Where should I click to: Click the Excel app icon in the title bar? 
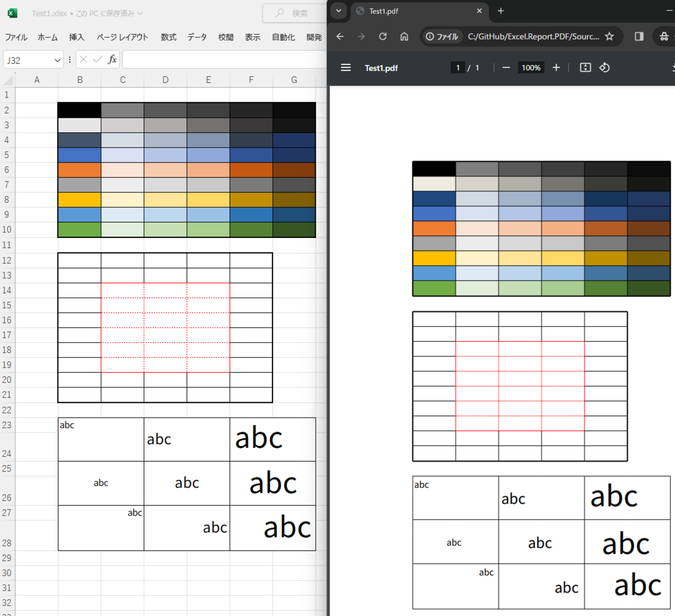point(12,13)
